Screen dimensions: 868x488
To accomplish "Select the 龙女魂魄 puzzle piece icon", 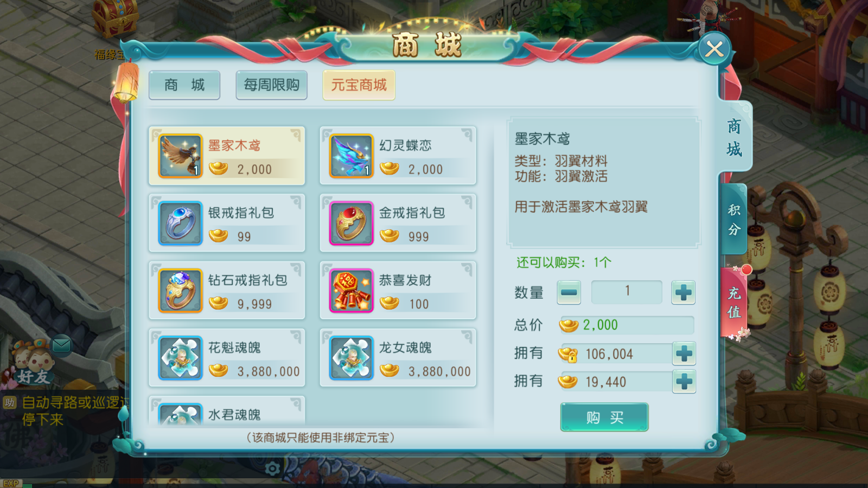I will point(352,358).
